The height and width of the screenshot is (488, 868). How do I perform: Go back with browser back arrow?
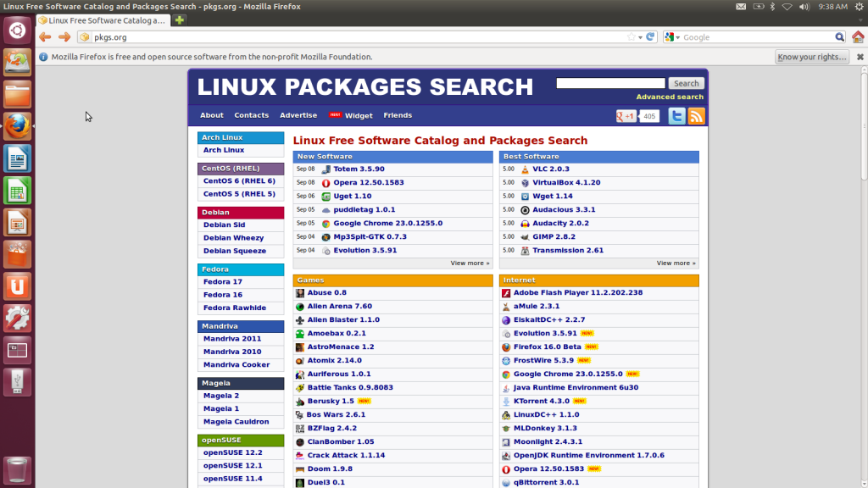[x=45, y=37]
